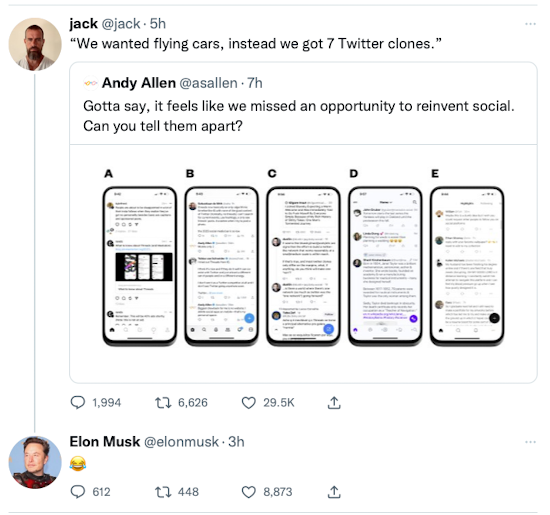Screen dimensions: 550x515
Task: Open the quoted tweet text by Andy Allen
Action: [x=299, y=116]
